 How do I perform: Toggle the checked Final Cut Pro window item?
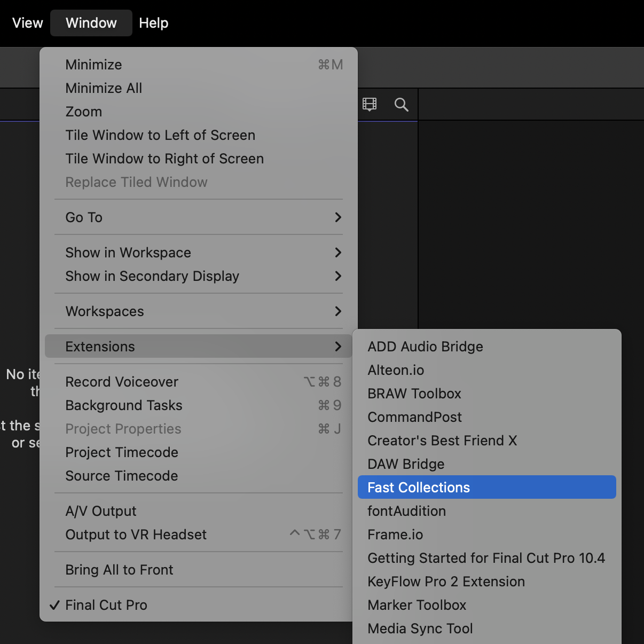(x=106, y=605)
